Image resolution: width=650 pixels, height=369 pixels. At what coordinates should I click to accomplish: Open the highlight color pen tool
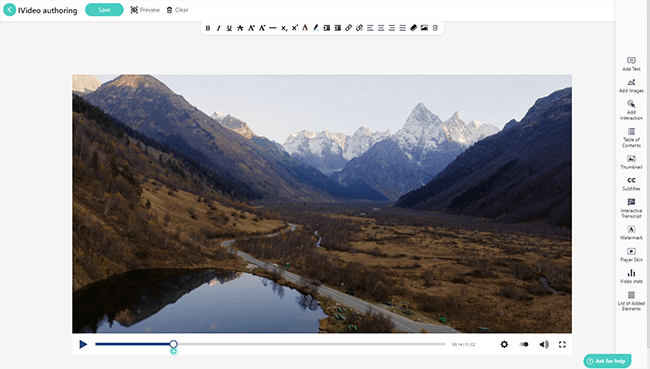316,28
